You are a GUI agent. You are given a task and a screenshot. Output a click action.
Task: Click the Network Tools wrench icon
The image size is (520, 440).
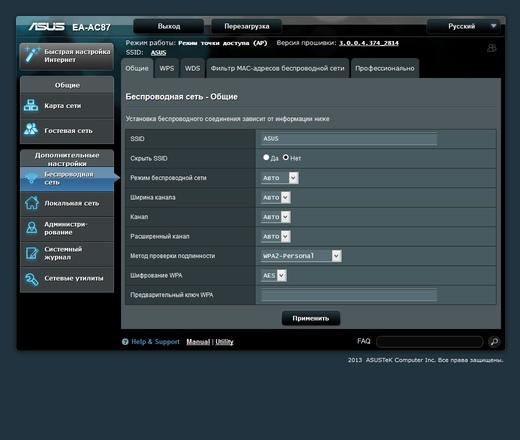click(x=32, y=279)
